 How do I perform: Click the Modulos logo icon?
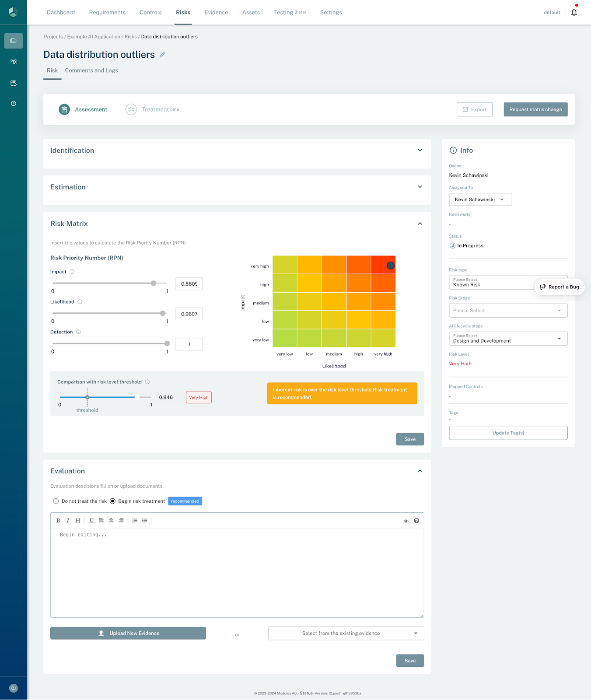(x=13, y=12)
